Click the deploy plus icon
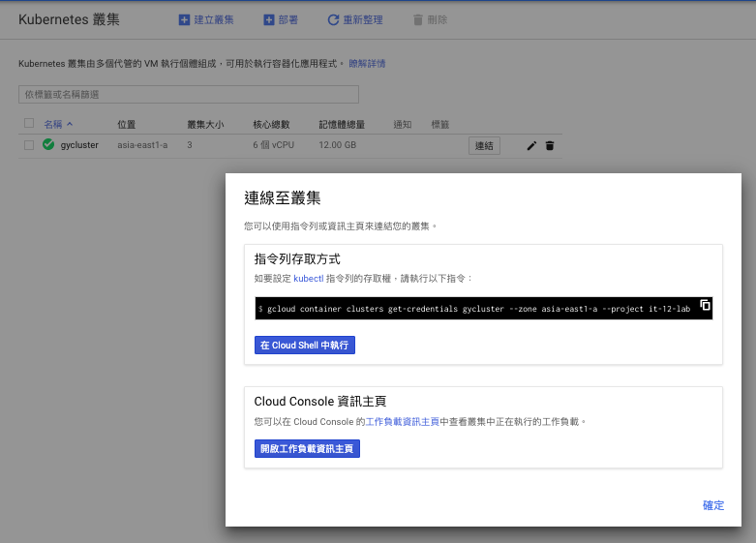Screen dimensions: 756x543 click(x=268, y=19)
